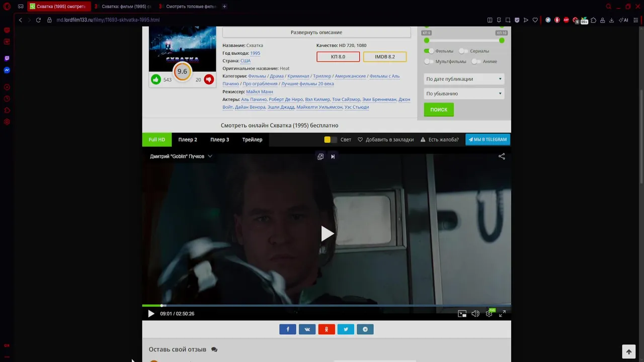This screenshot has height=362, width=644.
Task: Toggle the Свет light switch
Action: 330,140
